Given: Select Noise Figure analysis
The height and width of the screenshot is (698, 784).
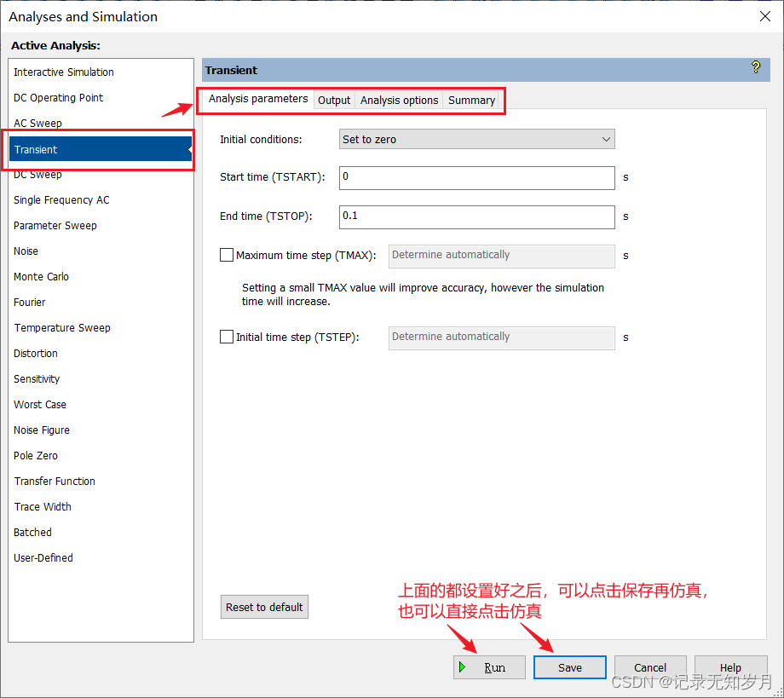Looking at the screenshot, I should [101, 430].
